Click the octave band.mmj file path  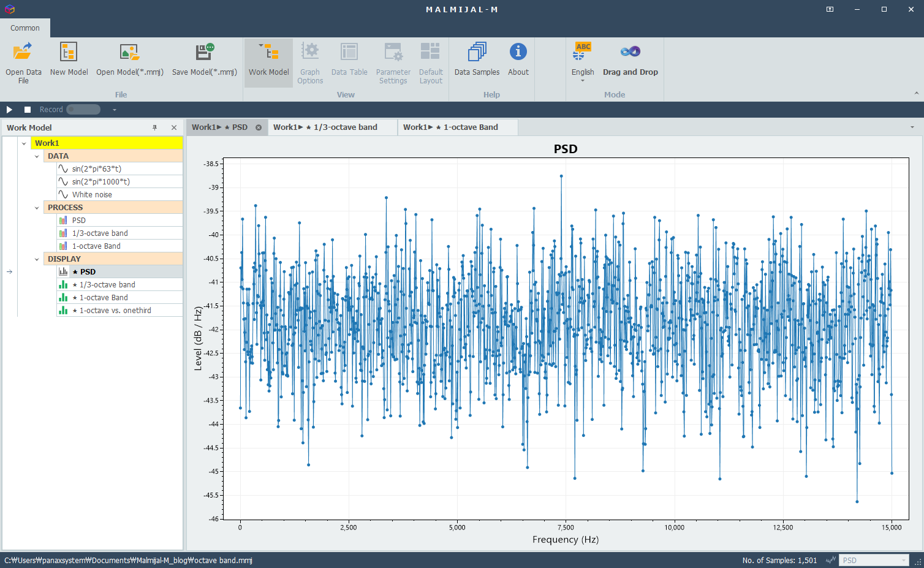pyautogui.click(x=128, y=560)
